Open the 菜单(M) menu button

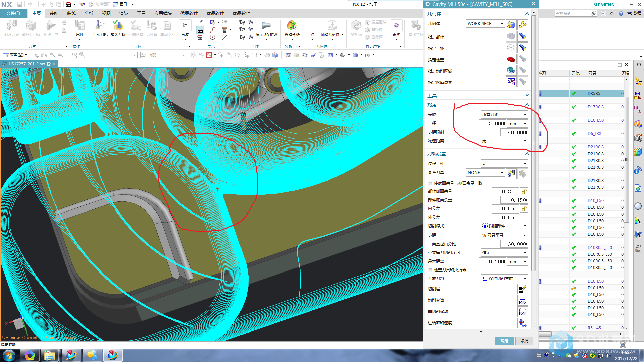click(16, 55)
